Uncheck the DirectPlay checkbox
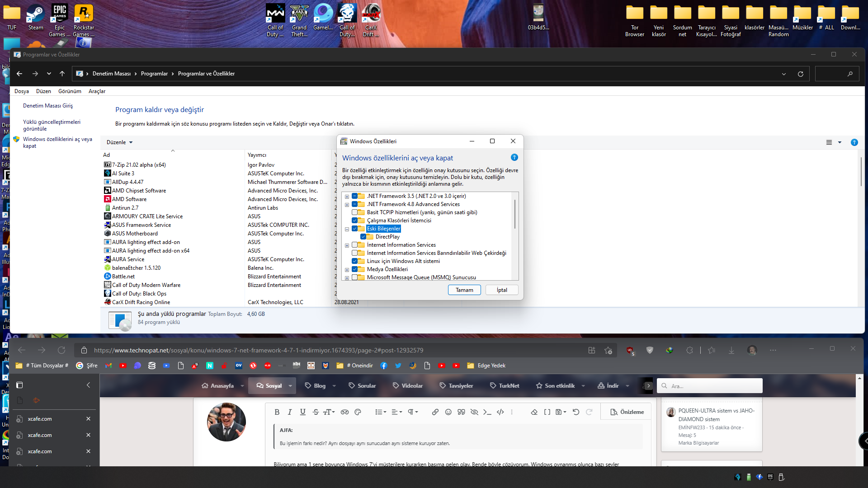Screen dimensions: 868x488 (363, 237)
